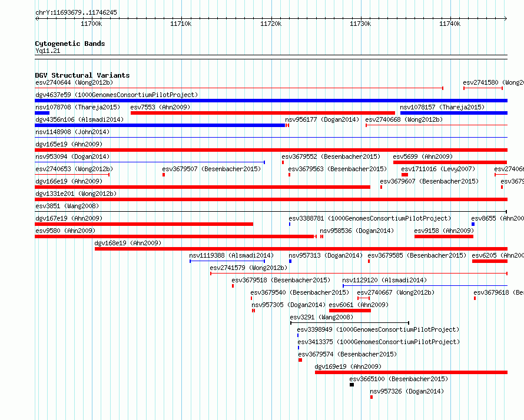Click esv2740653 (Wong2012b) label
524x420 pixels.
tap(74, 169)
